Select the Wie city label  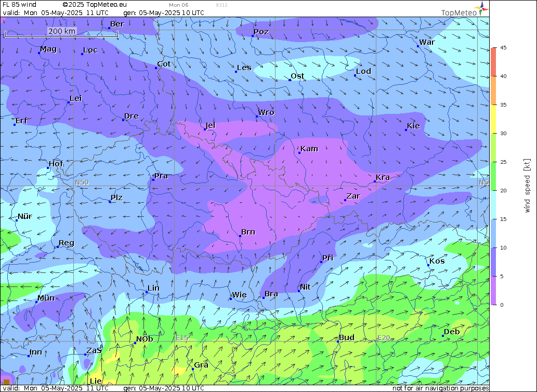pos(239,295)
